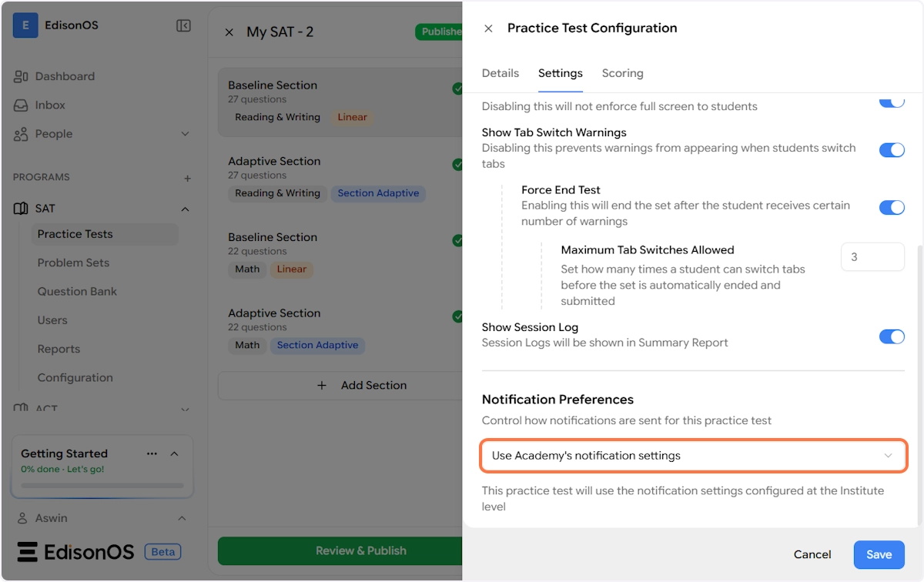Click the plus icon beside PROGRAMS
The image size is (924, 582).
click(187, 178)
